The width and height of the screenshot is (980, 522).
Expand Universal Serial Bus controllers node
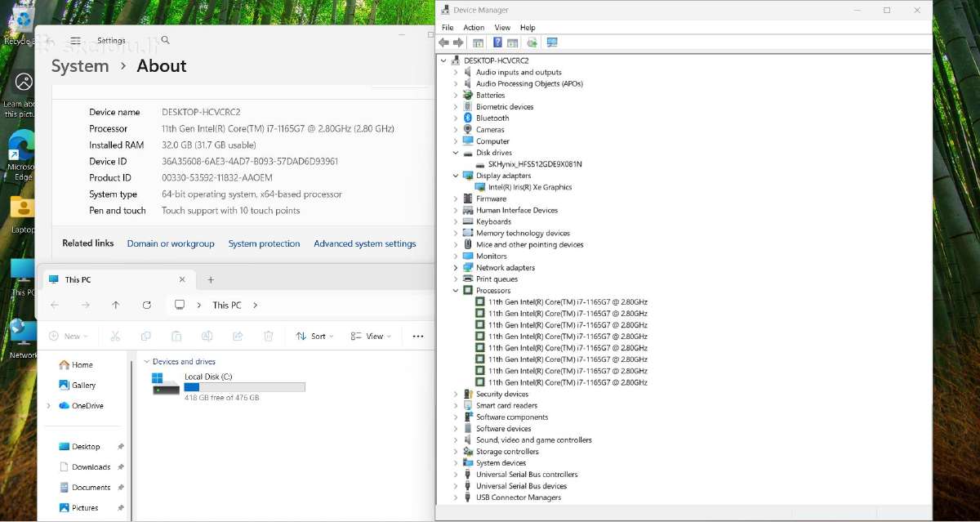(456, 474)
